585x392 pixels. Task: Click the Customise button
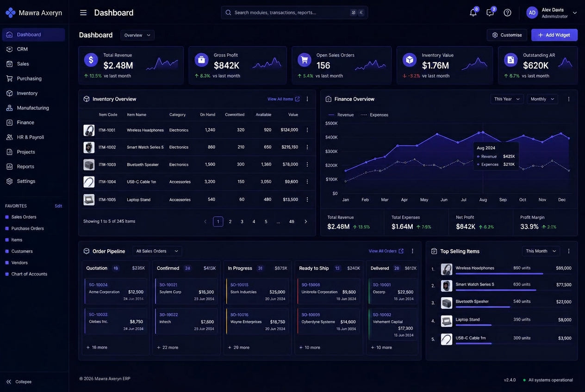click(x=507, y=35)
